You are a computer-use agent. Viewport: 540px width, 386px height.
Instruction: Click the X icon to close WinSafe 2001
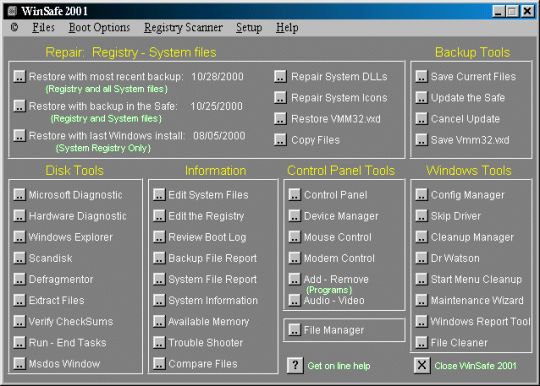click(422, 365)
